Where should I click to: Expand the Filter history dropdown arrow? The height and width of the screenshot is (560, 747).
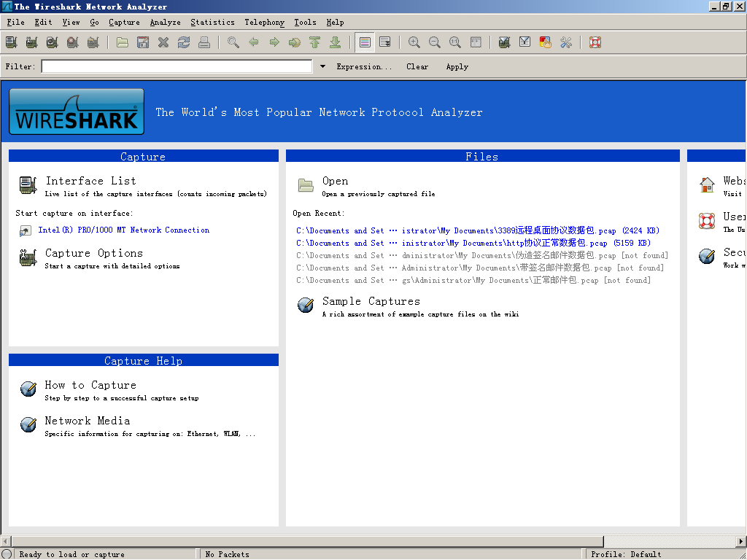click(322, 66)
